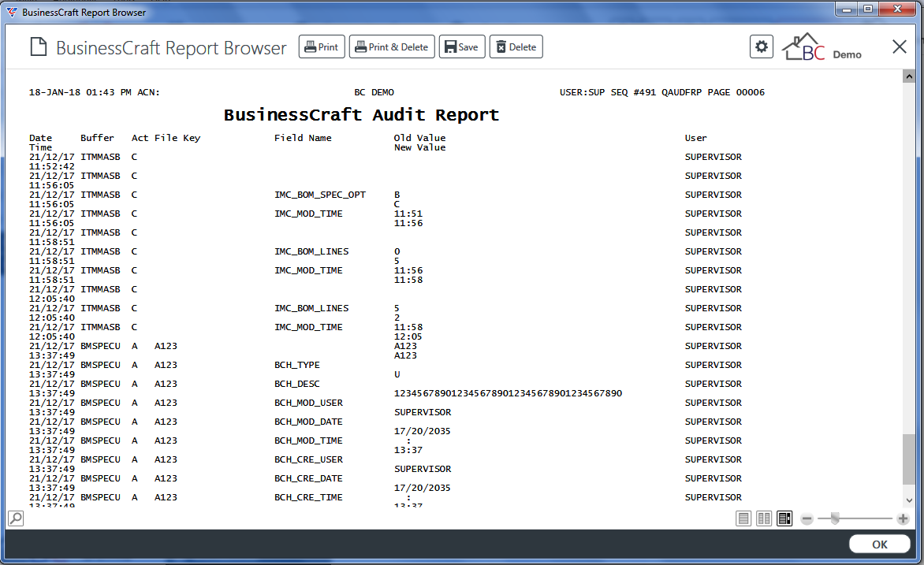Confirm with the OK button
Viewport: 924px width, 565px height.
880,545
